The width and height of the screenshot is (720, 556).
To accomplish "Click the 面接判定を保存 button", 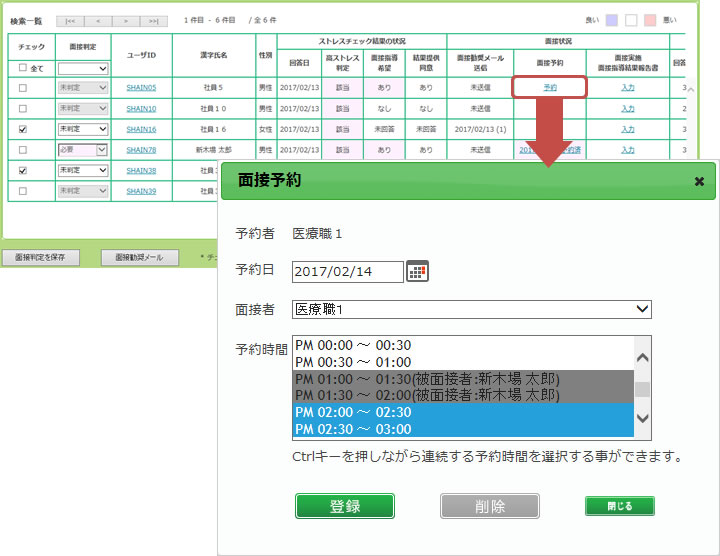I will 40,257.
